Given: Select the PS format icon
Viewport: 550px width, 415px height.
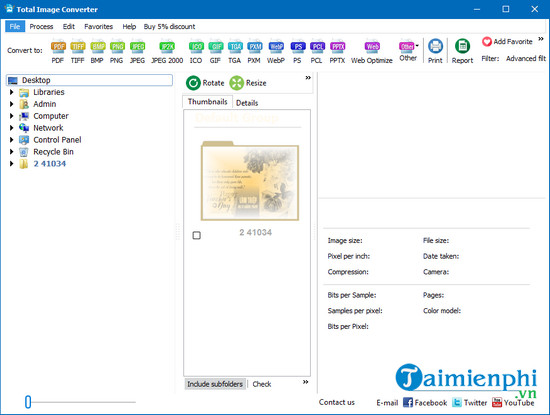Looking at the screenshot, I should (x=297, y=51).
